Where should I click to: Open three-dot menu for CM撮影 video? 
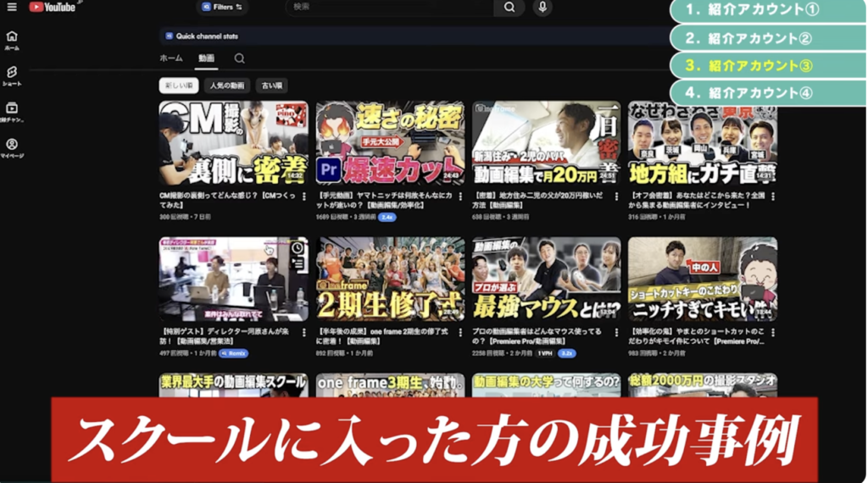[x=304, y=198]
